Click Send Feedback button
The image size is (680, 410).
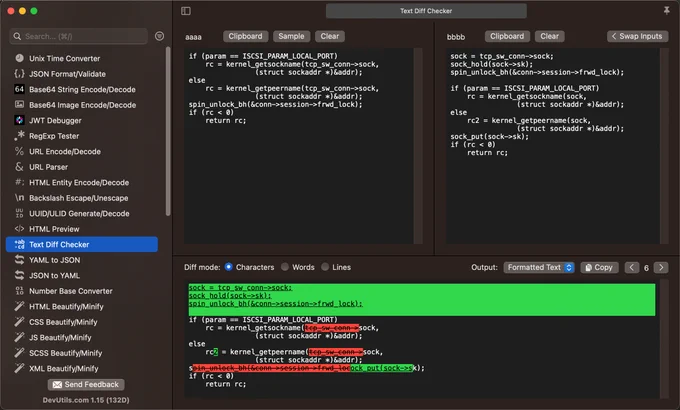pos(86,384)
